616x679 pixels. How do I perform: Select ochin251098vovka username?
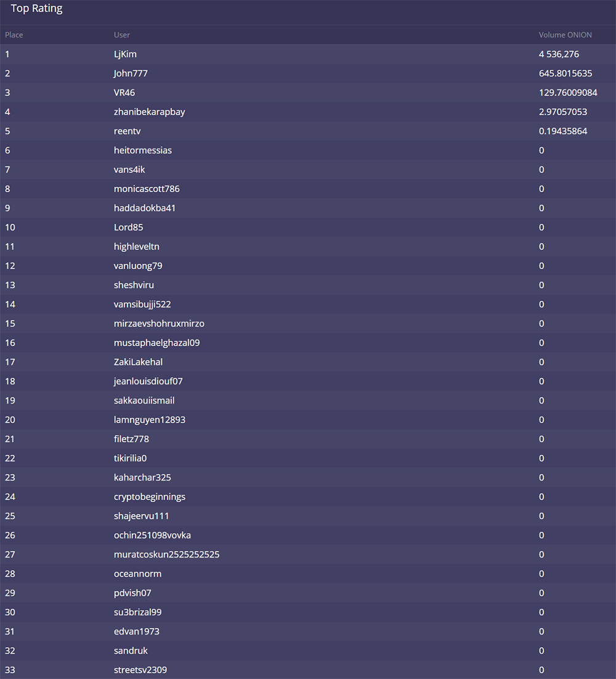coord(152,535)
